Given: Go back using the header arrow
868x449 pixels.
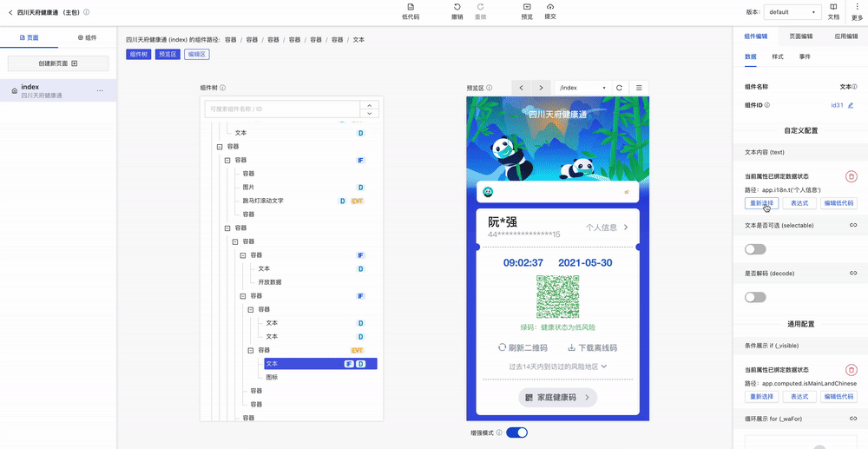Looking at the screenshot, I should pos(10,11).
